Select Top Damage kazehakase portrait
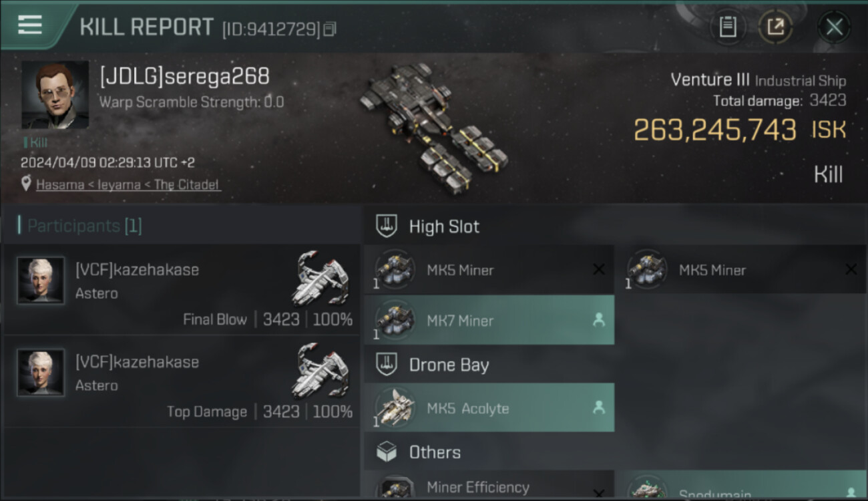 (41, 373)
